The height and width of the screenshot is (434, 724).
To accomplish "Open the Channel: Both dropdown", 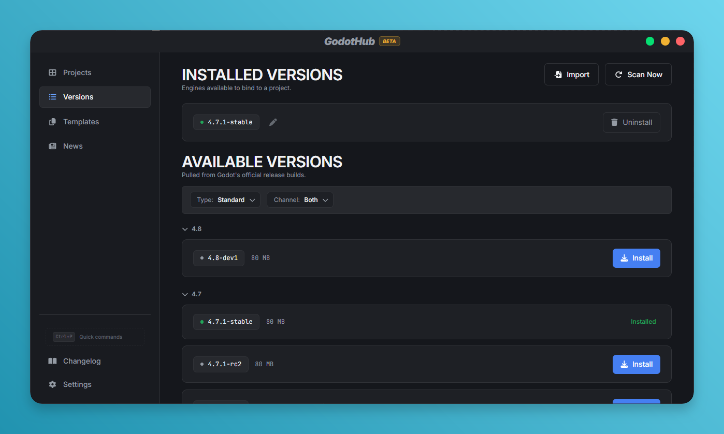I will [300, 200].
